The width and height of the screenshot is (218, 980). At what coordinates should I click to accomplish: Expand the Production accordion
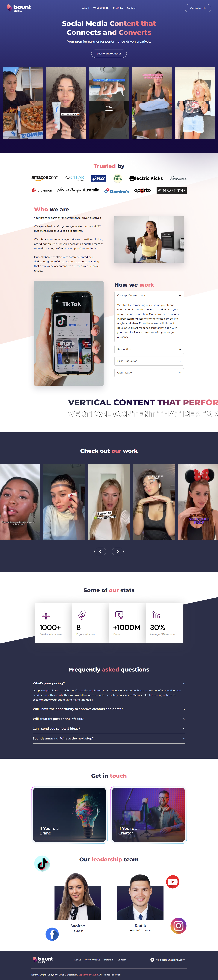point(149,349)
